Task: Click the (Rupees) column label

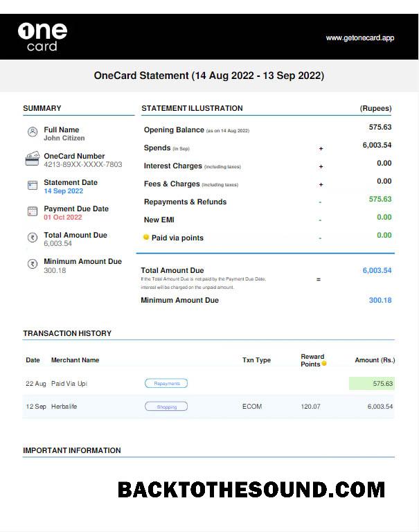Action: tap(375, 108)
